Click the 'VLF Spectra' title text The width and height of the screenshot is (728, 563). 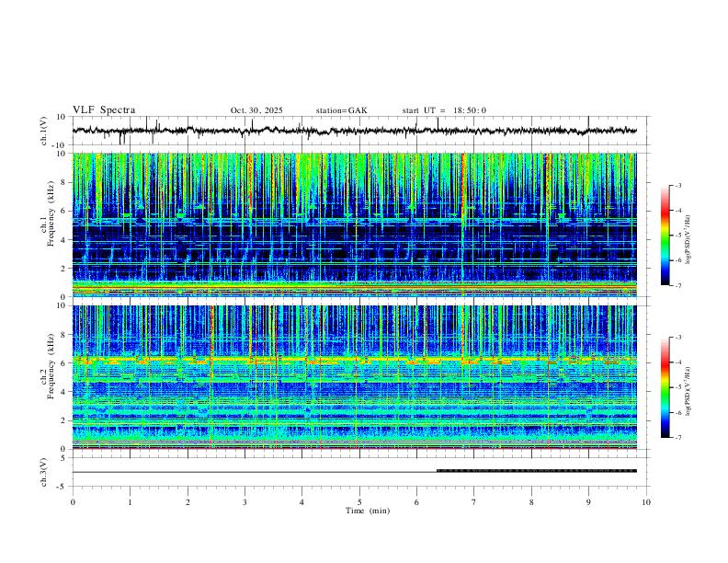104,109
